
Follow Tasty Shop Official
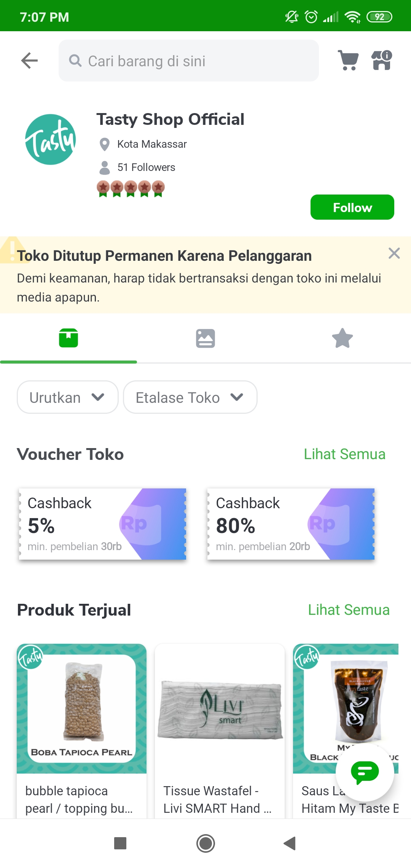coord(352,207)
